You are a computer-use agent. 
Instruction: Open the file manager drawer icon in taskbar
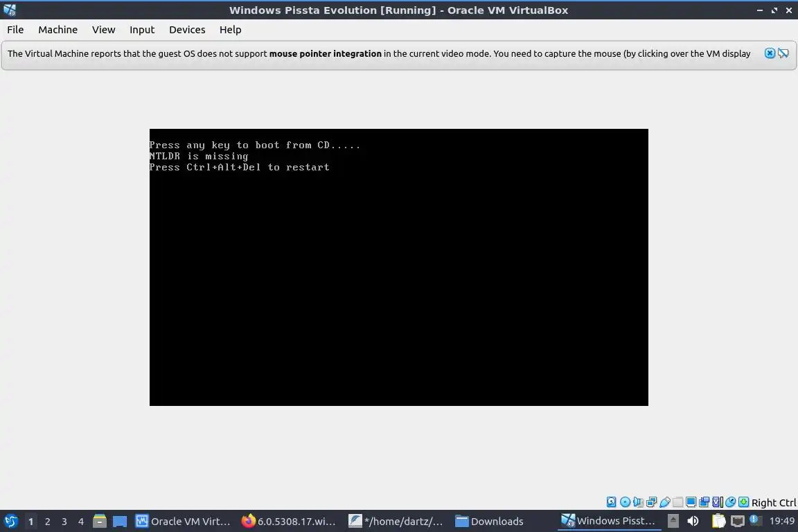(100, 521)
